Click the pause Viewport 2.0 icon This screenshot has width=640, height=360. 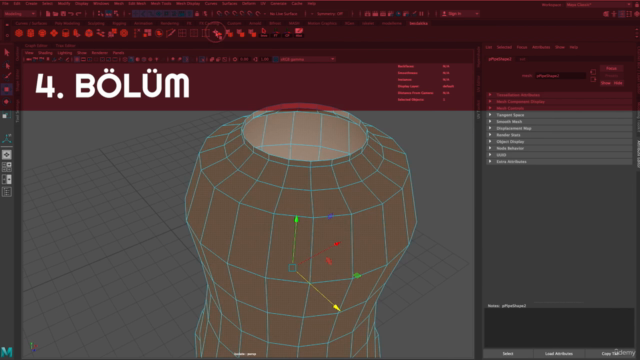[421, 14]
